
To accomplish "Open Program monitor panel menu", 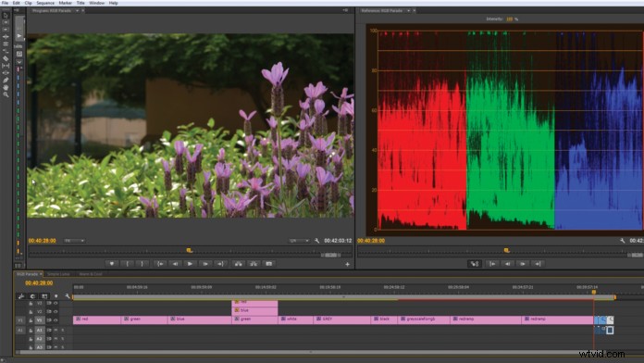I will 345,10.
